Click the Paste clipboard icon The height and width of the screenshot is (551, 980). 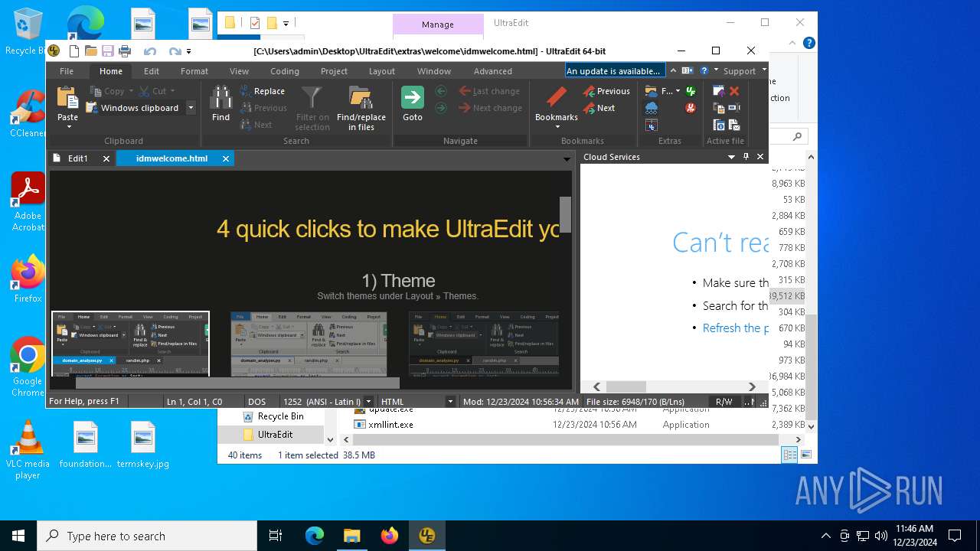click(67, 98)
